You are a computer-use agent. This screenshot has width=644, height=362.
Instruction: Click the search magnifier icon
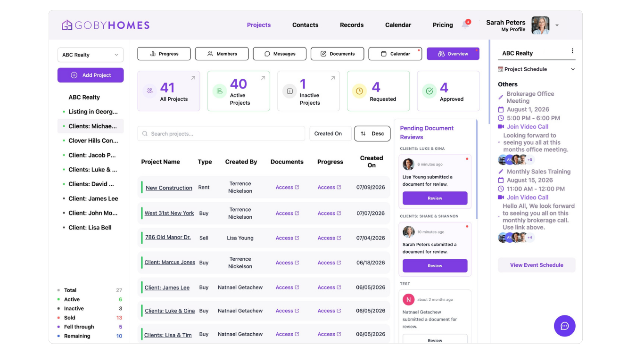(x=145, y=134)
